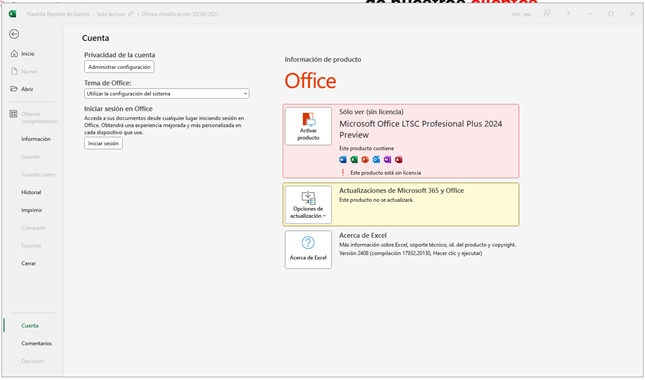Select Información in the sidebar

36,139
